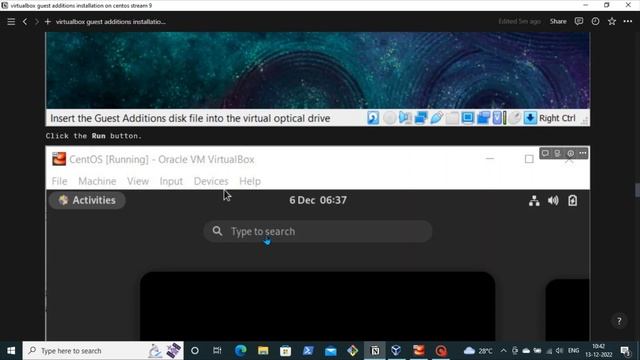View page history with the clock icon

pos(596,21)
